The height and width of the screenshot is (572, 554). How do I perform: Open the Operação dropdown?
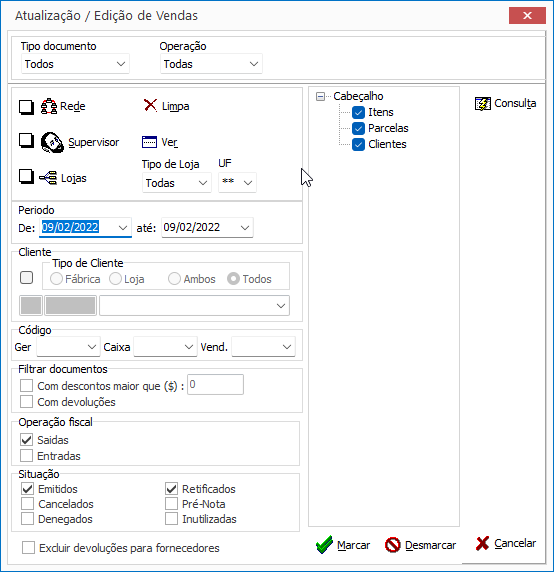pyautogui.click(x=211, y=64)
